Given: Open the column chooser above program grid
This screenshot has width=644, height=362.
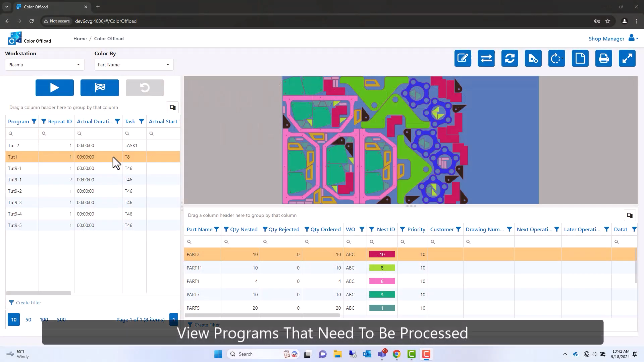Looking at the screenshot, I should (173, 107).
